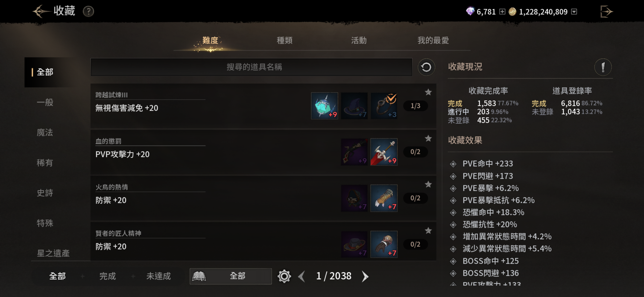Screen dimensions: 644x297
Task: Open the question mark help icon
Action: (88, 12)
